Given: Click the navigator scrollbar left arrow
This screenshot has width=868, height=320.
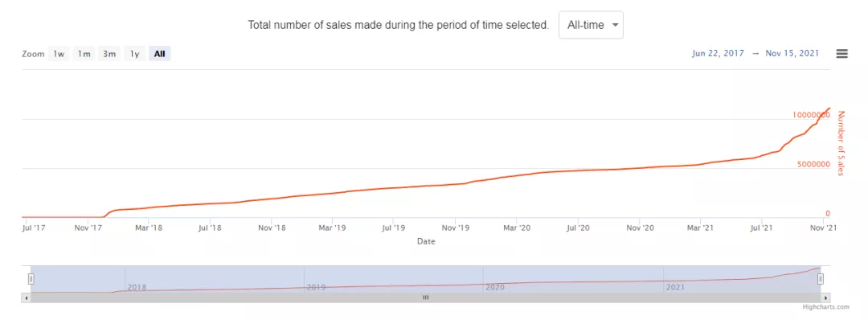Looking at the screenshot, I should tap(26, 297).
